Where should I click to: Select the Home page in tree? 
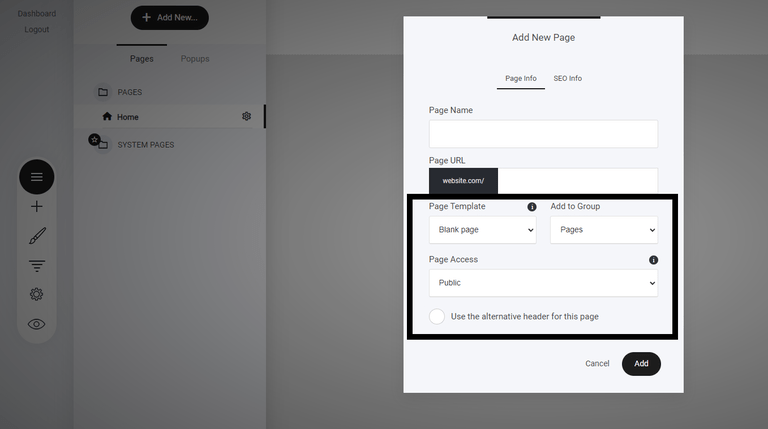[x=128, y=117]
